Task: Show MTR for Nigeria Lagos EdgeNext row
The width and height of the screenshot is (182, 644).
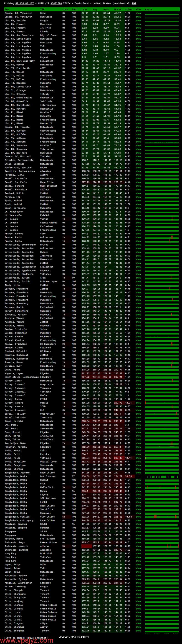Action: 138,373
